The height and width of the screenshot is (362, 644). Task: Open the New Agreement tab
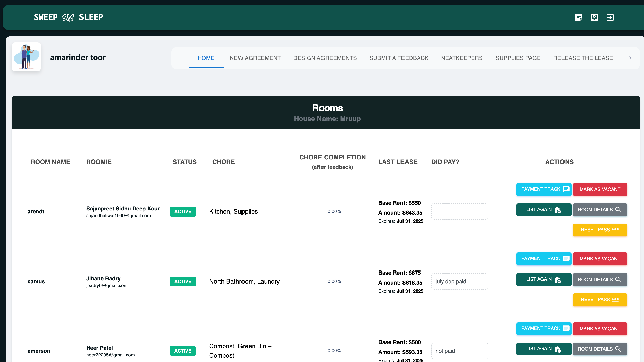pos(255,58)
